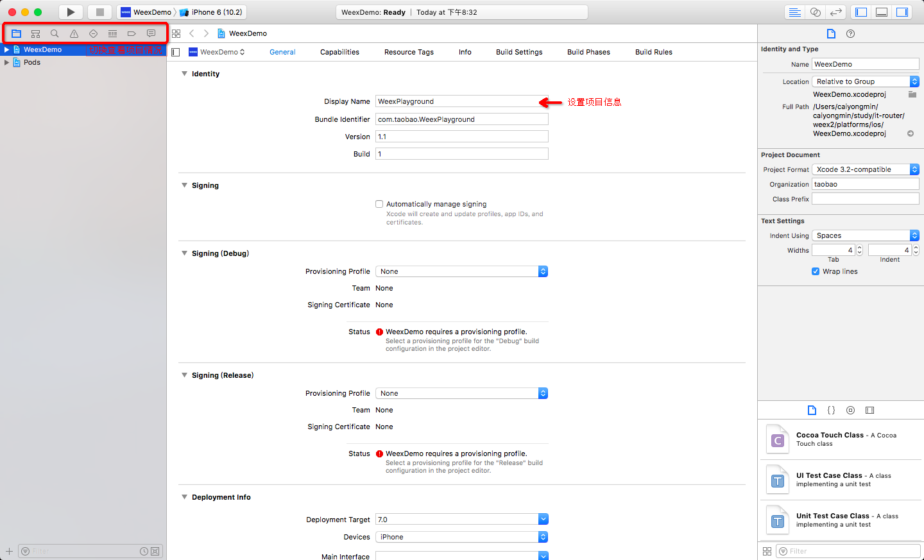Collapse the Identity section
Image resolution: width=924 pixels, height=560 pixels.
click(185, 74)
